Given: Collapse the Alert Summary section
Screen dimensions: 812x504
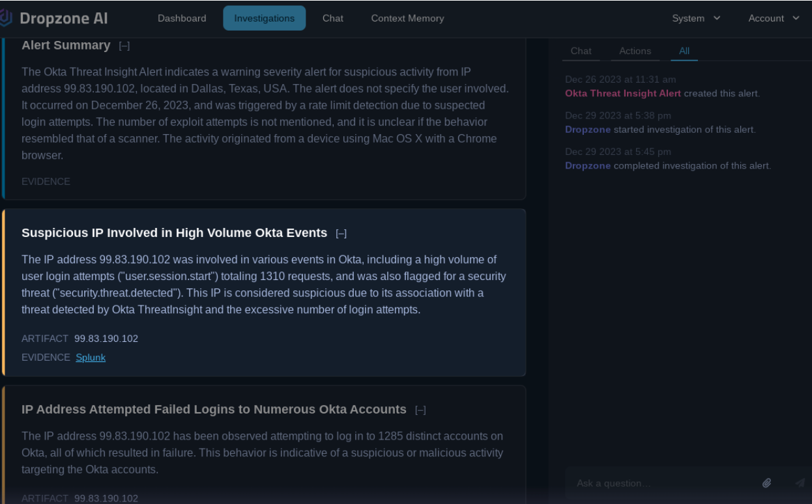Looking at the screenshot, I should click(x=124, y=46).
